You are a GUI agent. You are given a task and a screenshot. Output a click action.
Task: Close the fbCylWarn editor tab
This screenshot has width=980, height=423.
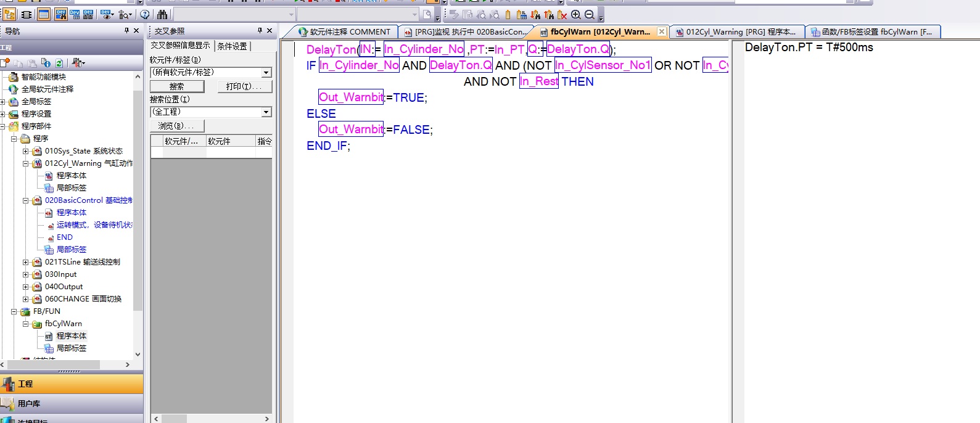click(662, 31)
